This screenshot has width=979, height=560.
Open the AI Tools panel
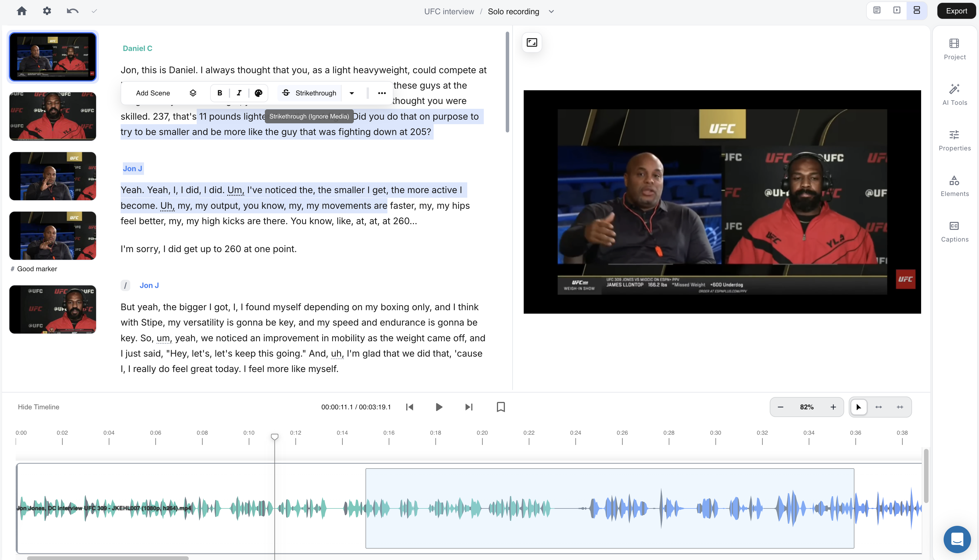point(954,94)
